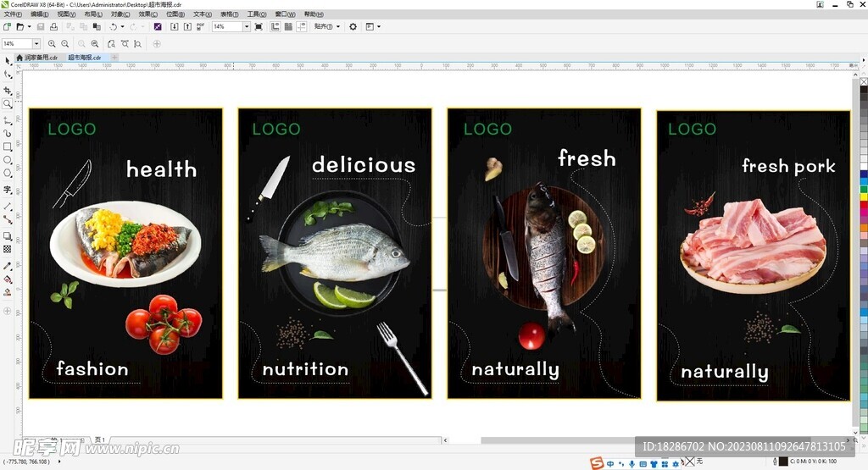
Task: Click the Zoom In magnifier button
Action: [x=52, y=44]
